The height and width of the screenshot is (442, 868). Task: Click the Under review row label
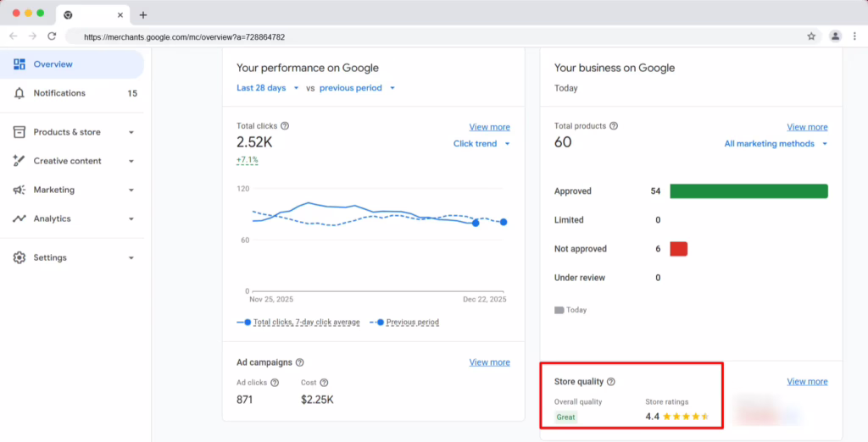tap(580, 278)
